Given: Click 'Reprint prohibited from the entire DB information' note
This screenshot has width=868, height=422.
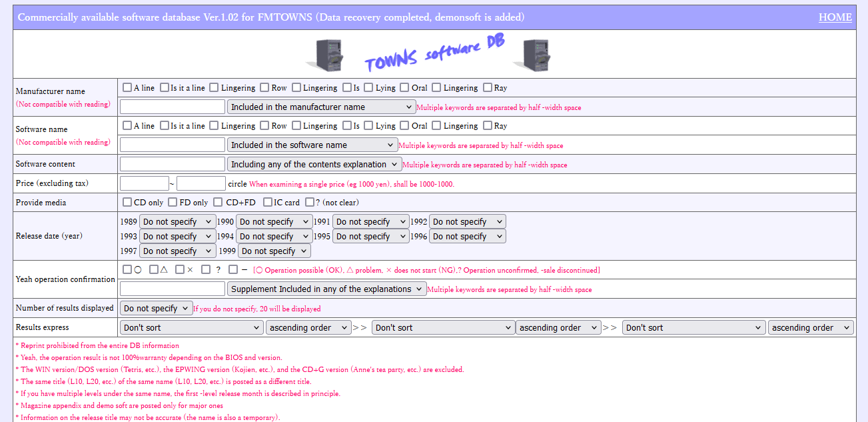Looking at the screenshot, I should tap(97, 345).
